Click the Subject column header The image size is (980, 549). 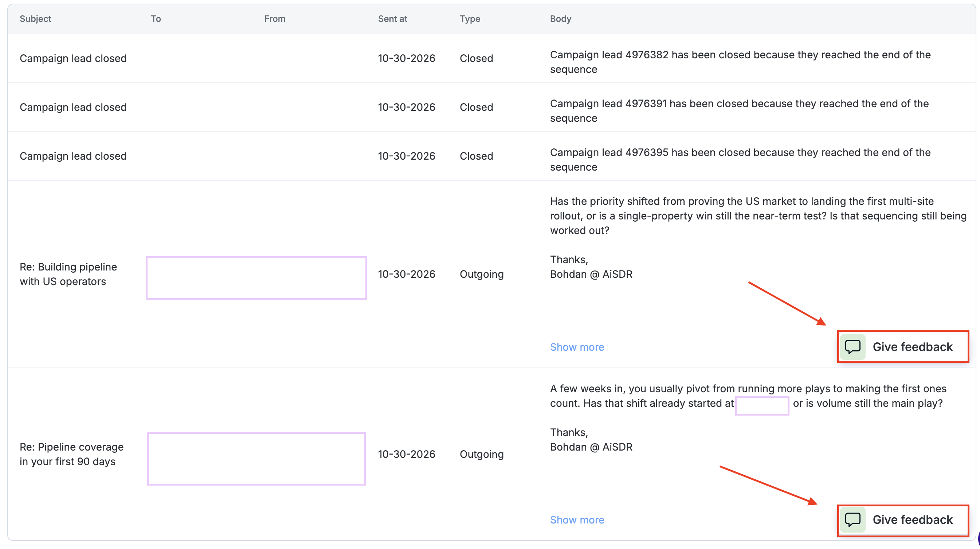click(35, 19)
